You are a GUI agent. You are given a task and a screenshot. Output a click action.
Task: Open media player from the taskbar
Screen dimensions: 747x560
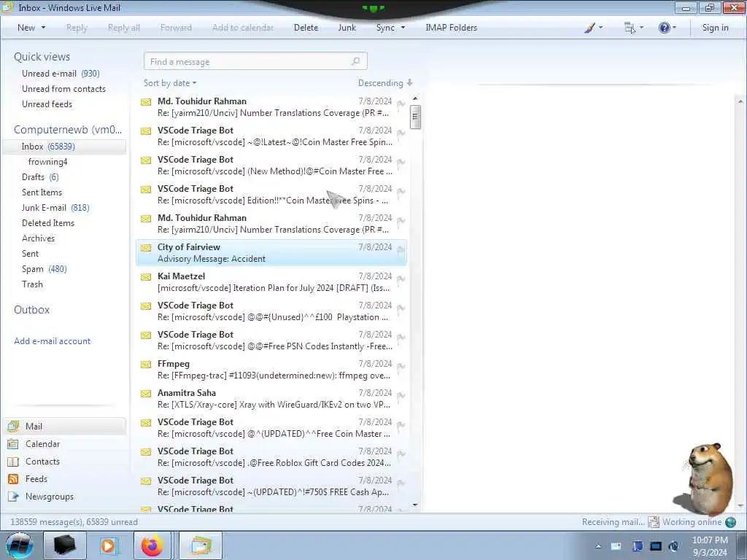tap(108, 545)
